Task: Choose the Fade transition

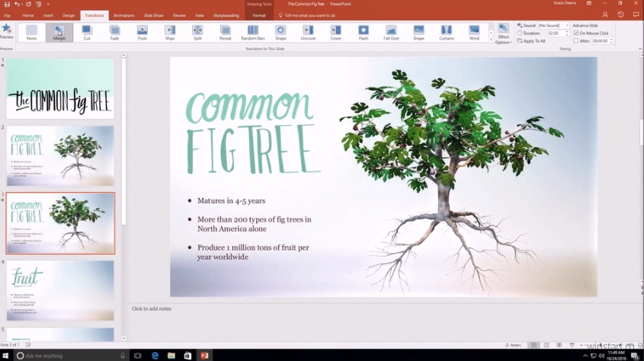Action: [114, 33]
